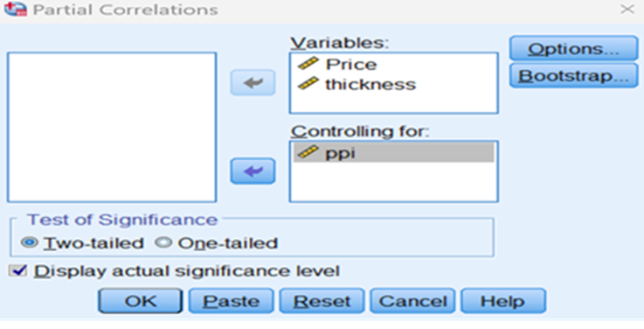The image size is (644, 329).
Task: Cancel the Partial Correlations dialog
Action: [x=412, y=301]
